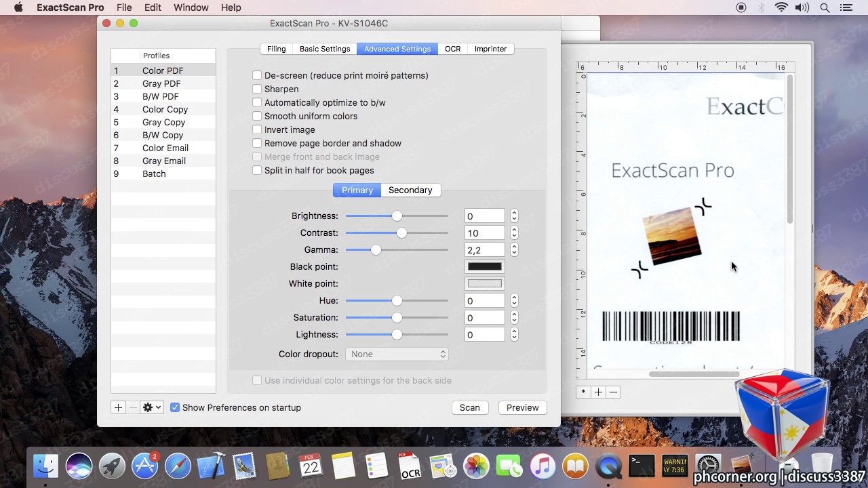Launch Safari from the dock
The height and width of the screenshot is (488, 868).
[178, 466]
